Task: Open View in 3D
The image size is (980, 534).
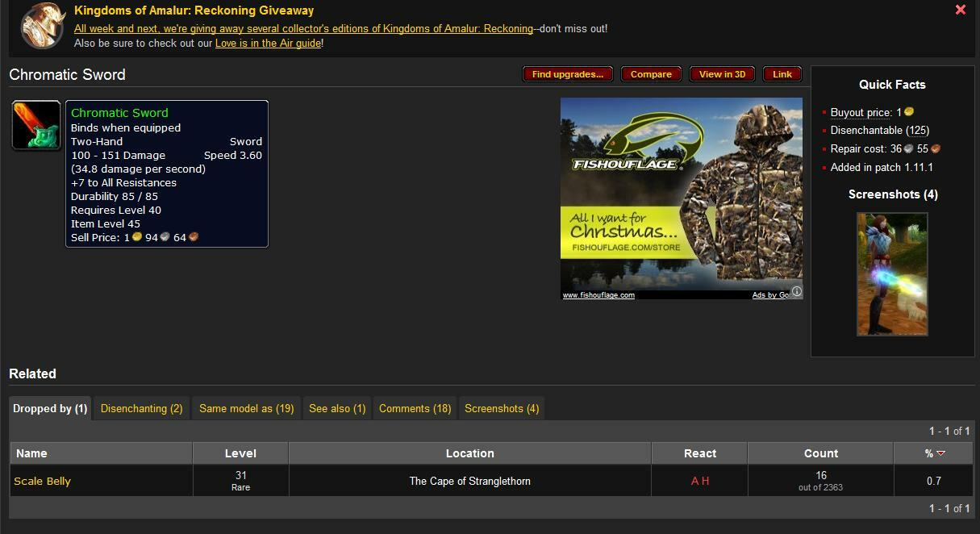Action: click(x=722, y=74)
